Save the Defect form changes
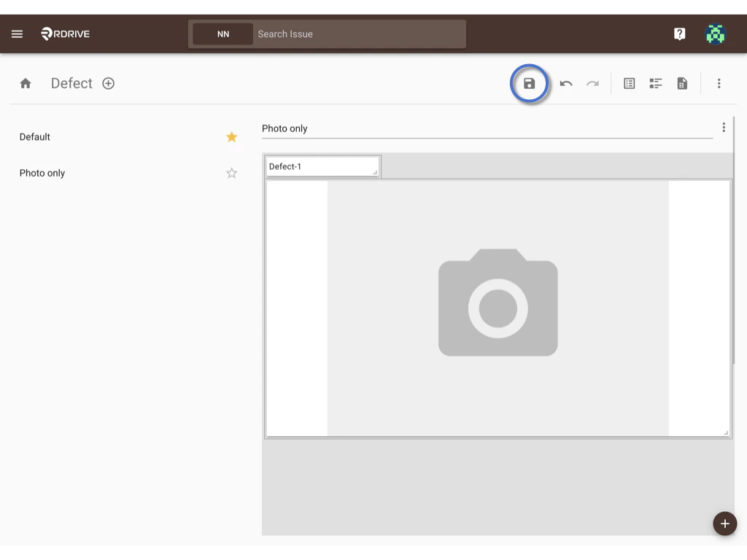Viewport: 747px width, 560px height. 529,83
